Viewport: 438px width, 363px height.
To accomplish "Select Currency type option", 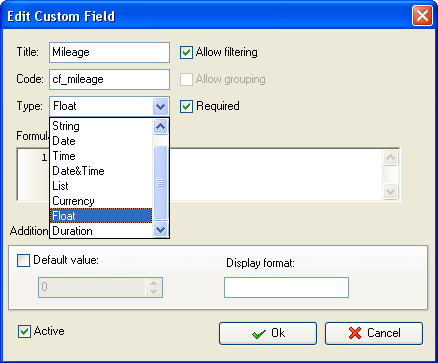I will tap(101, 201).
